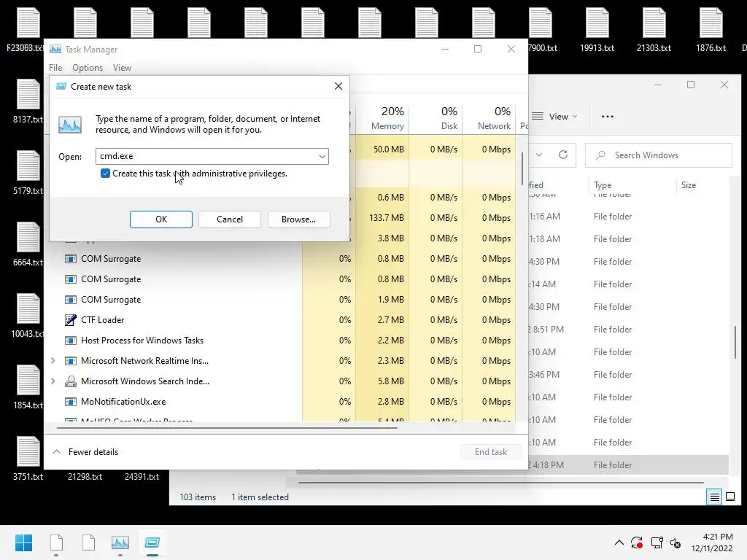Expand Microsoft Windows Search Indexer process
Viewport: 747px width, 560px height.
(x=53, y=381)
